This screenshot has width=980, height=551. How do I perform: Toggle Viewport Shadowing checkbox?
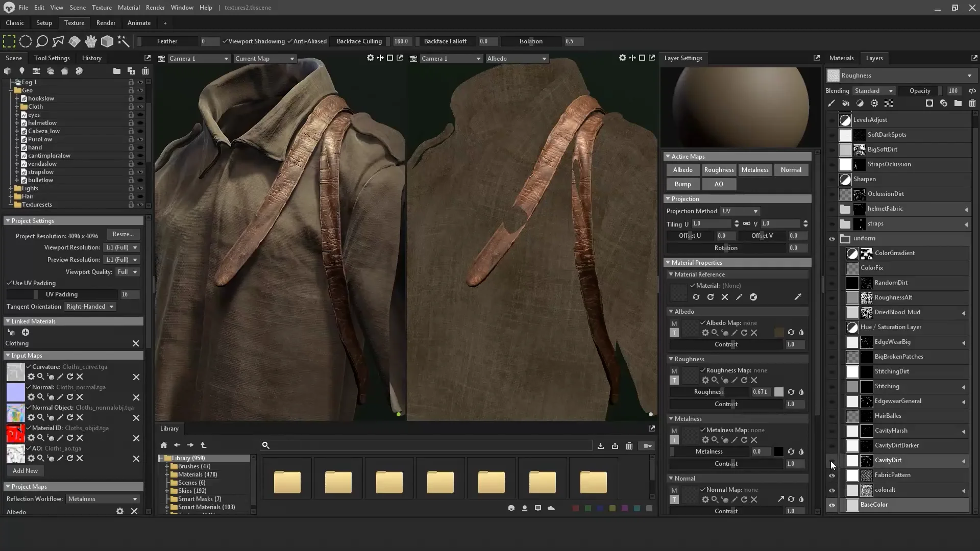tap(225, 41)
